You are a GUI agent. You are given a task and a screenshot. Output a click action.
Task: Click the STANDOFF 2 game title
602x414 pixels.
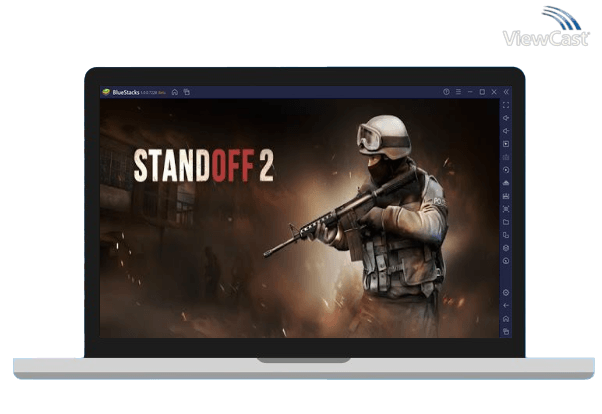pyautogui.click(x=203, y=166)
